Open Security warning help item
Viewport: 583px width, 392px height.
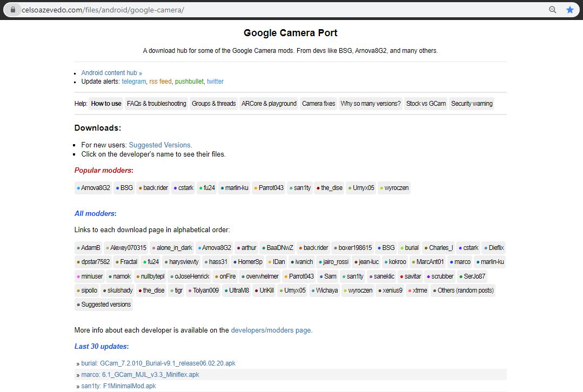(472, 104)
